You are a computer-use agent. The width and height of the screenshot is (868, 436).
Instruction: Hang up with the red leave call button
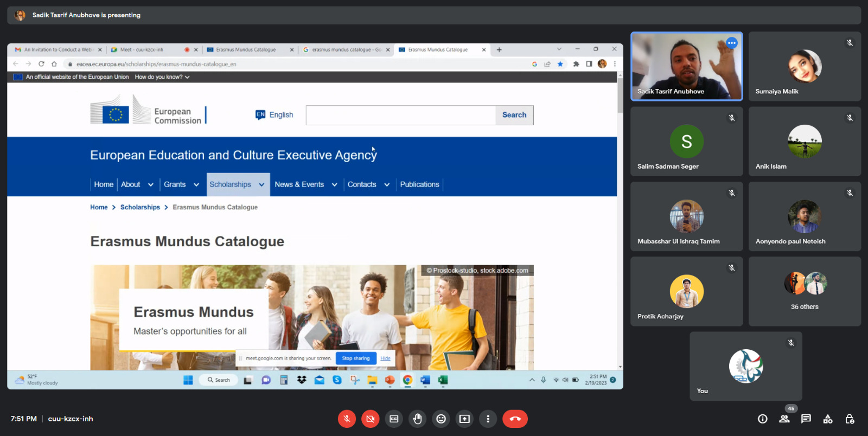pos(515,419)
